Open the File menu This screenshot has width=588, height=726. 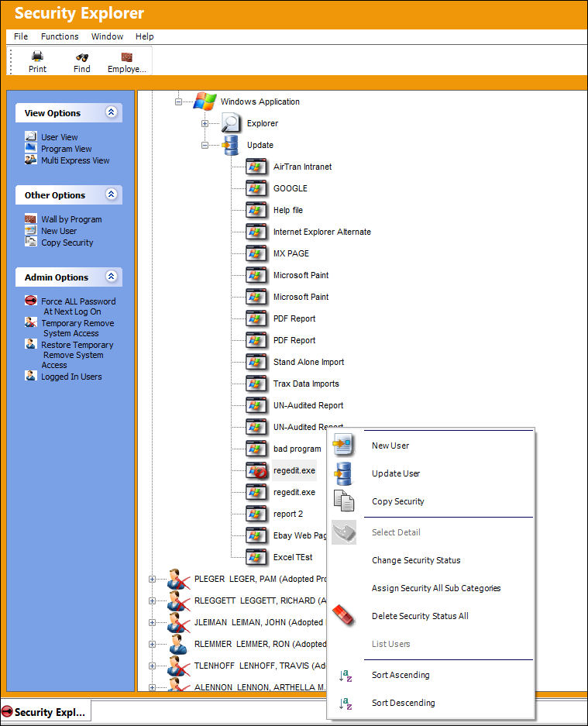tap(21, 36)
